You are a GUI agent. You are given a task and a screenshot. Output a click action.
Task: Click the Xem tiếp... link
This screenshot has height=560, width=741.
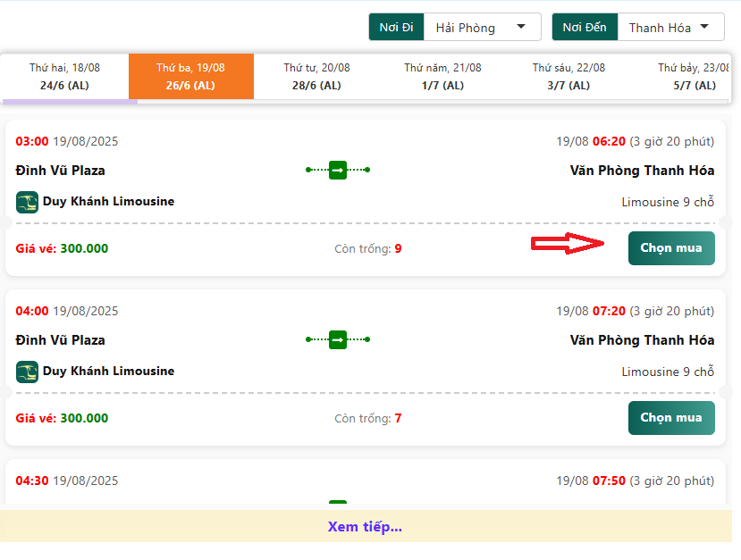pyautogui.click(x=365, y=526)
